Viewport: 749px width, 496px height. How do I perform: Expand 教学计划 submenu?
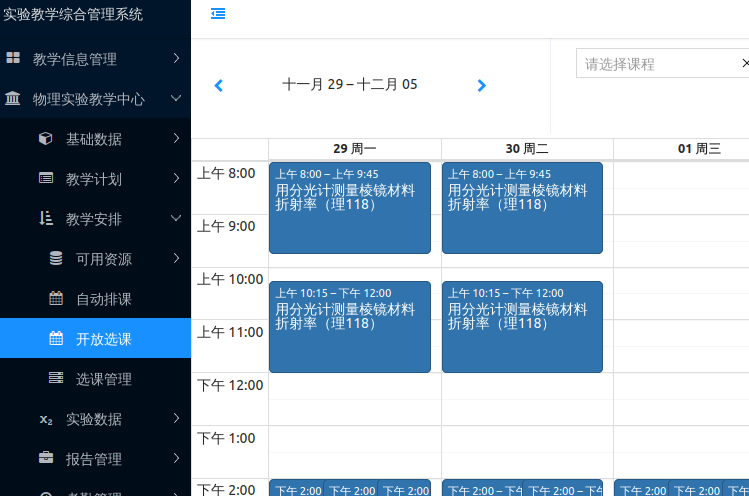(x=94, y=179)
